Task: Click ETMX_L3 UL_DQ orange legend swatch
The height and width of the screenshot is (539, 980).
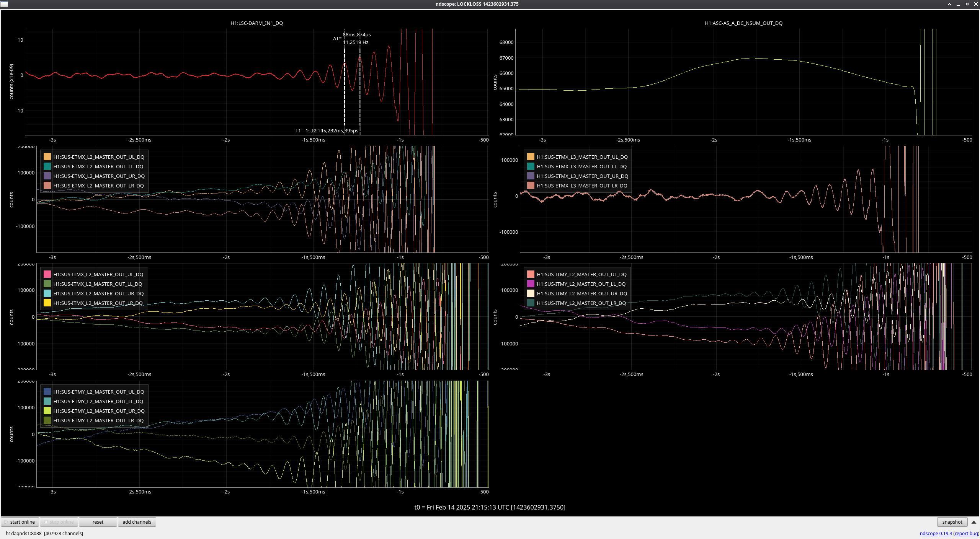Action: (531, 157)
